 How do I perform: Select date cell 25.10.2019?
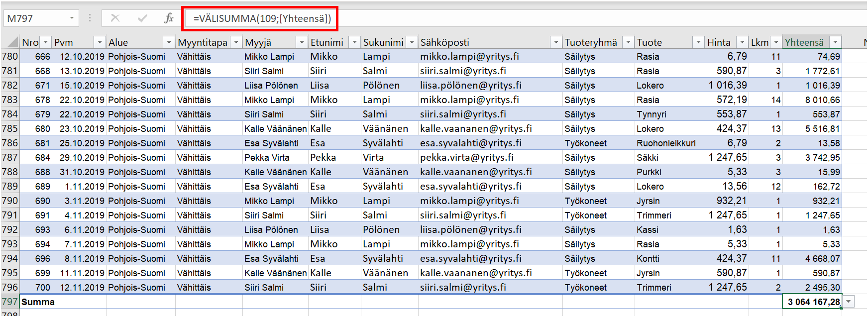(x=80, y=143)
